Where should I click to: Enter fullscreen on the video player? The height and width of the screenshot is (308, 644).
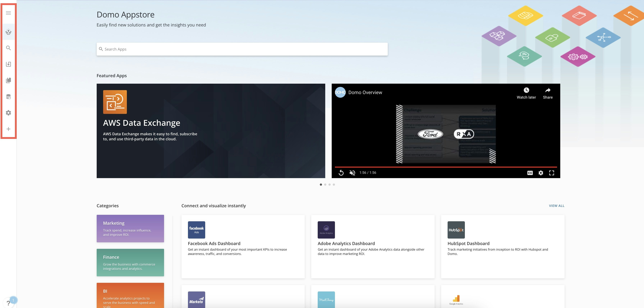(551, 173)
